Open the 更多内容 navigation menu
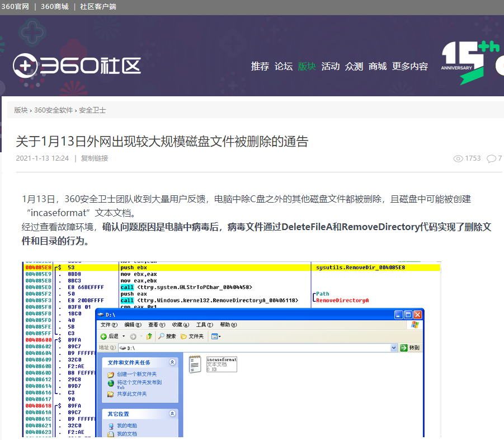 pos(410,66)
